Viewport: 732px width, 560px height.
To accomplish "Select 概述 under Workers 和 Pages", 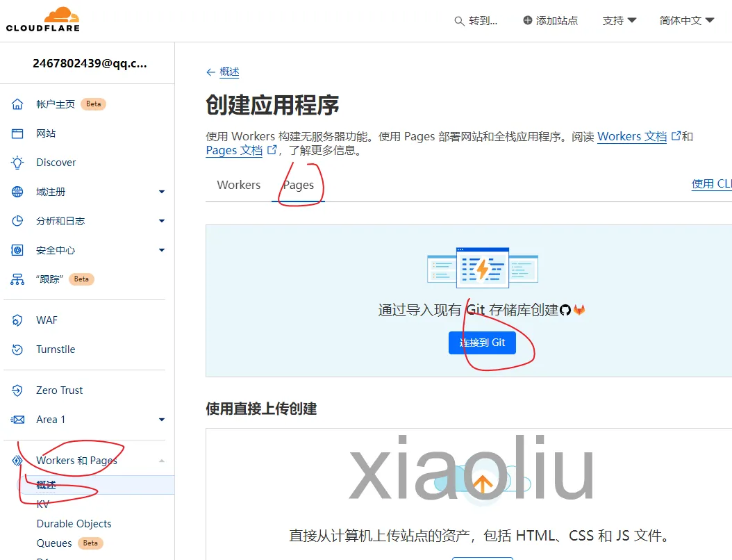I will tap(47, 485).
